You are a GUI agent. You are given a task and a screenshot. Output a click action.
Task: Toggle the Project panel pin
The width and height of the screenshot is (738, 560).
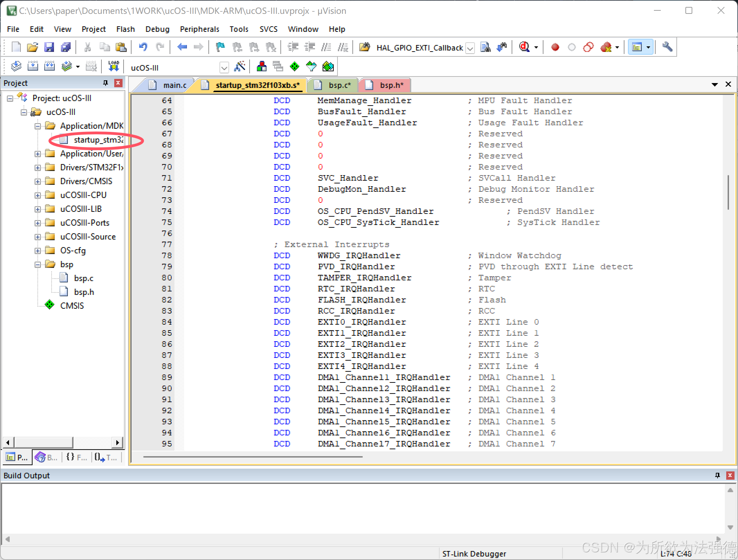[x=105, y=83]
